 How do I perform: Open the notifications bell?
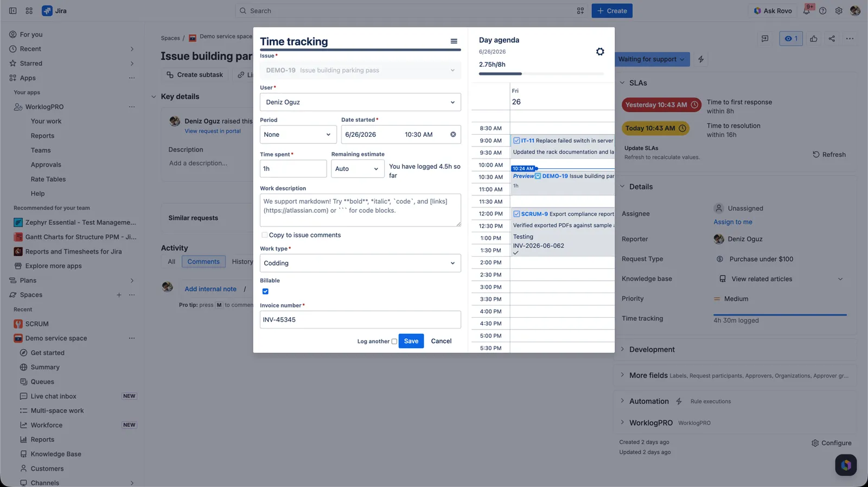807,11
